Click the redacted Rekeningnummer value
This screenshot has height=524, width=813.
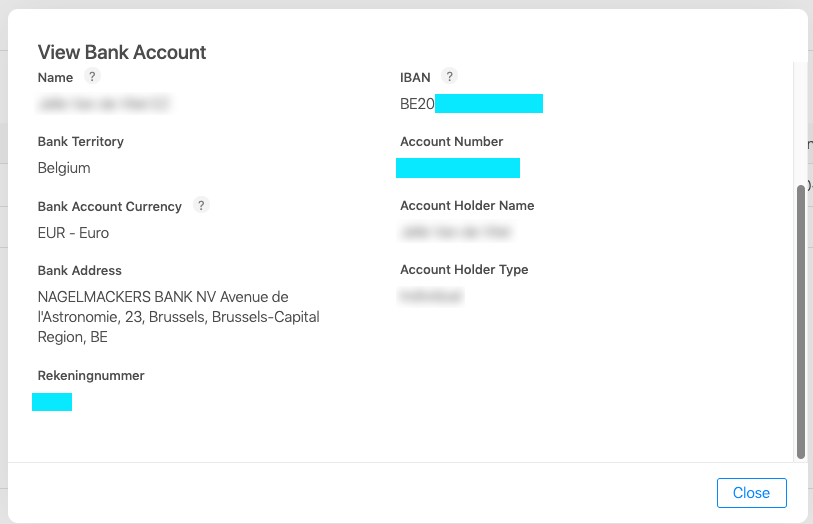(52, 402)
